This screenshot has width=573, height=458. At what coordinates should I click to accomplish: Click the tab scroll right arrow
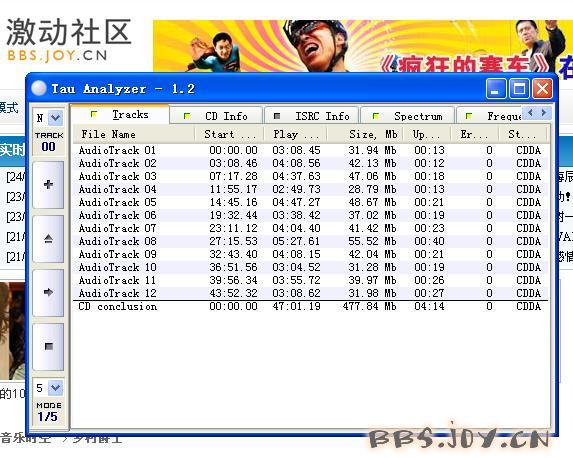[x=543, y=113]
